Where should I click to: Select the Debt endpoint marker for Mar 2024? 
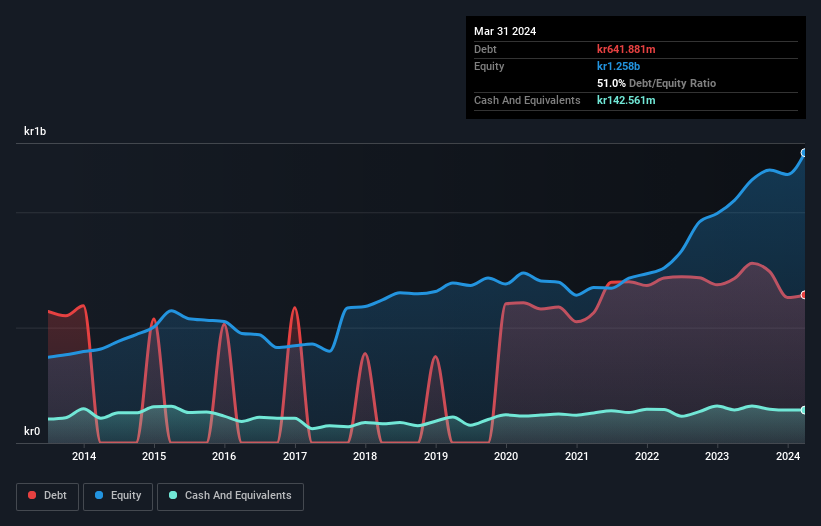tap(804, 295)
